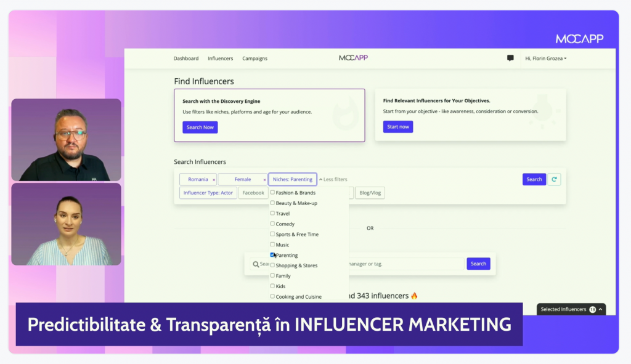Click Search button beside filters
The image size is (631, 364).
(x=534, y=179)
